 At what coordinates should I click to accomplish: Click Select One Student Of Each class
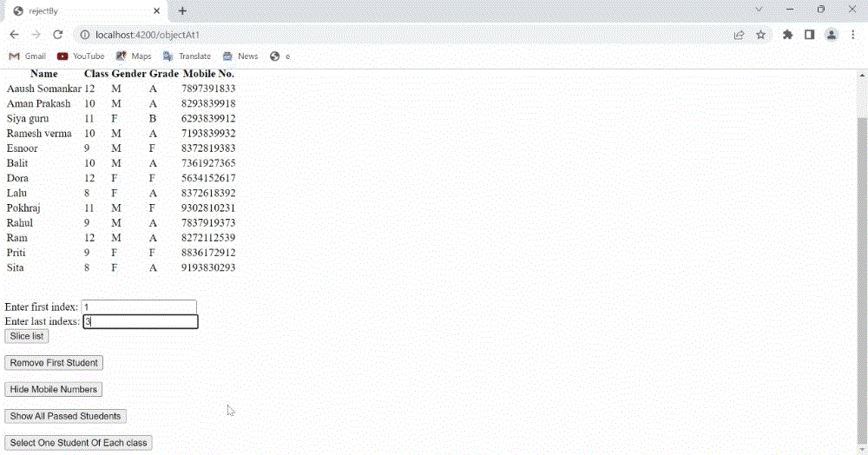pos(78,443)
